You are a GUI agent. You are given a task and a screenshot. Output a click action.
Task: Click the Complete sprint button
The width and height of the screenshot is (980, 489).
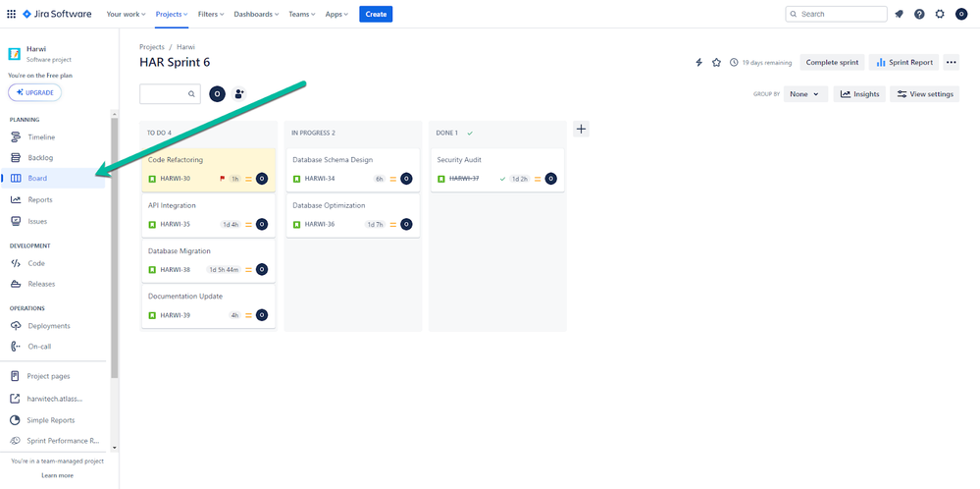832,63
